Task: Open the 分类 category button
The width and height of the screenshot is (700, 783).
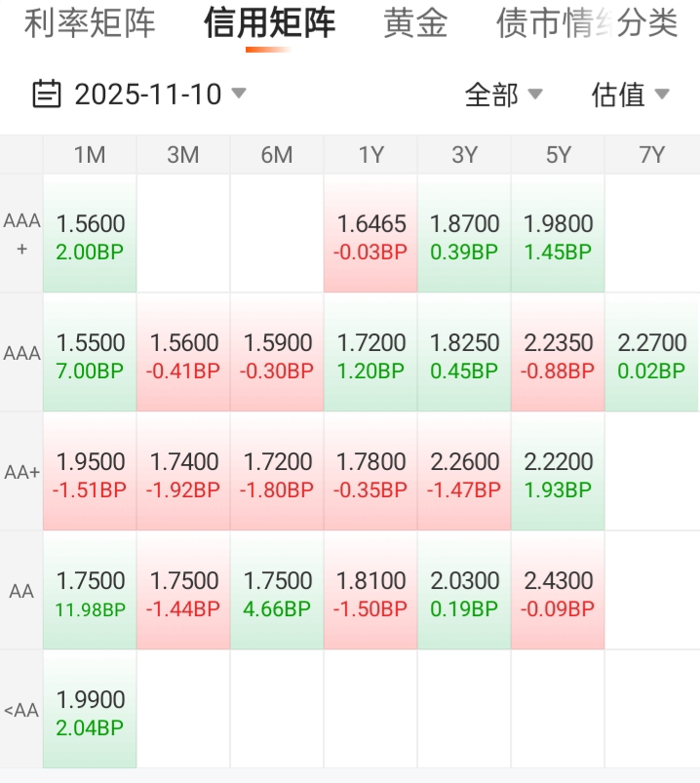Action: click(649, 24)
